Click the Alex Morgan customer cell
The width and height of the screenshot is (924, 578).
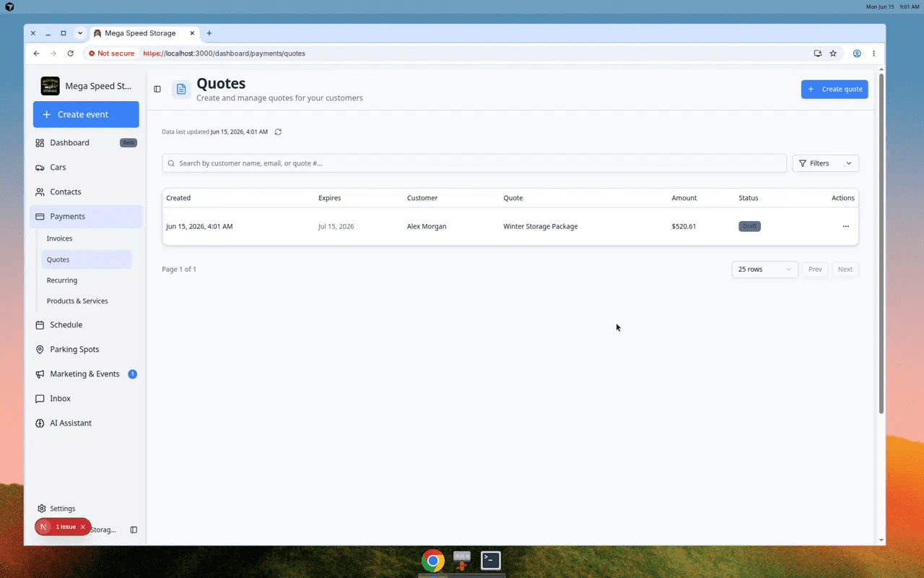427,227
